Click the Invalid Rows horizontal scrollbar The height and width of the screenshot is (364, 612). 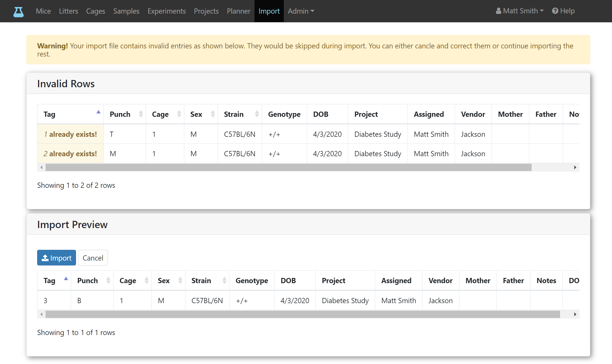(288, 168)
